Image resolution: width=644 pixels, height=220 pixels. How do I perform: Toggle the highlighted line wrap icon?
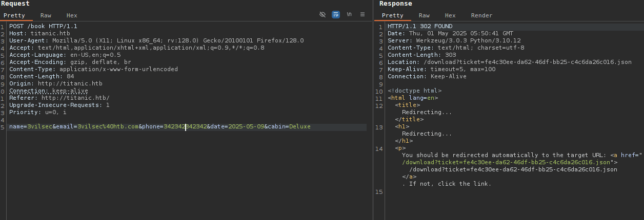336,15
